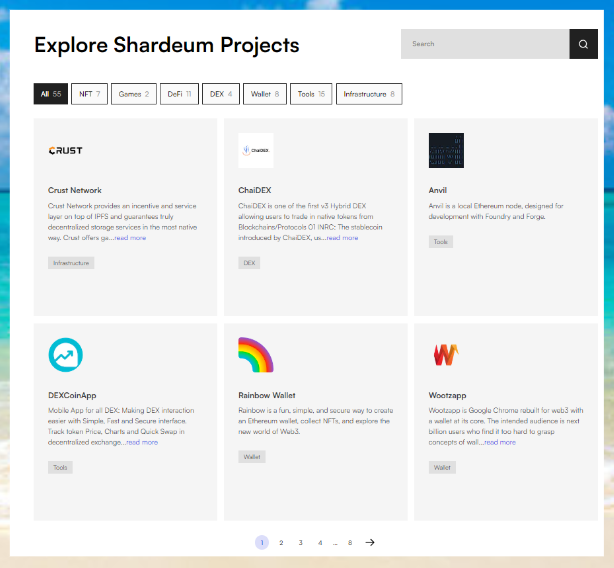This screenshot has height=568, width=614.
Task: Click the Crust Network title
Action: click(75, 190)
